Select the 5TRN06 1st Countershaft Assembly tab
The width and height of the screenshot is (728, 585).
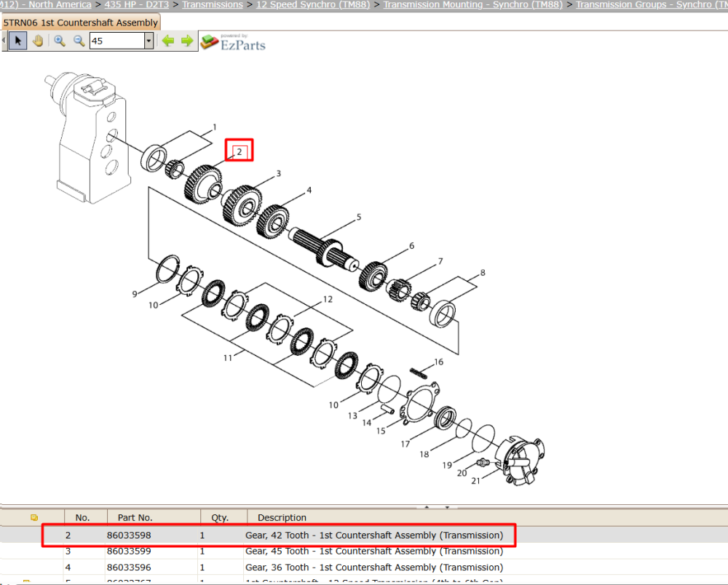(81, 23)
